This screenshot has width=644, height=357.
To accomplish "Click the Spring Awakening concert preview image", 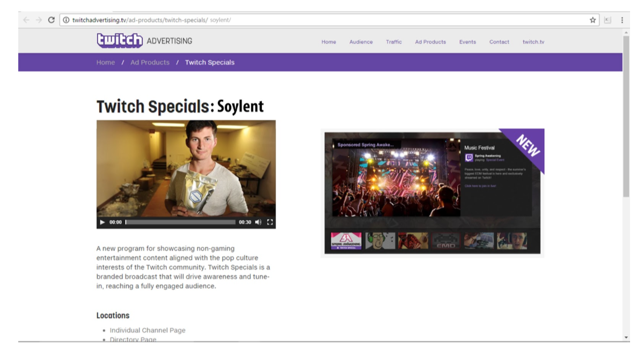I will (396, 178).
